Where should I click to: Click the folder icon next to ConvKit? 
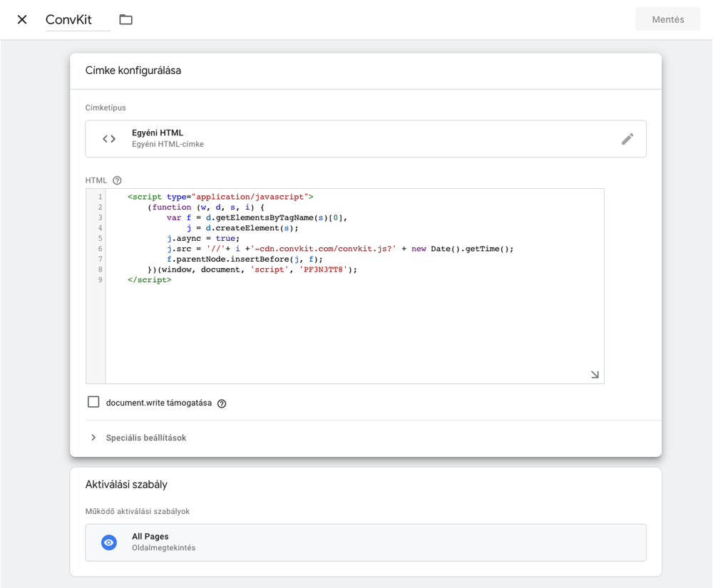(126, 19)
